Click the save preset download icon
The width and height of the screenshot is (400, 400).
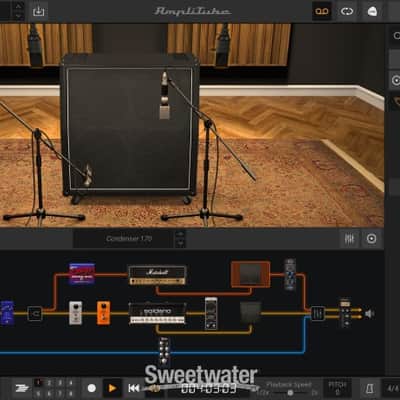click(x=38, y=11)
